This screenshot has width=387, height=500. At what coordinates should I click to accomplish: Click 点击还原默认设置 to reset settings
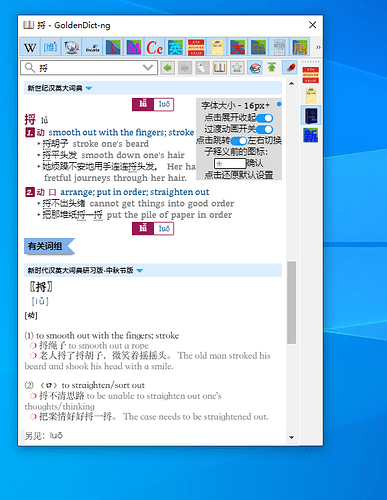[239, 175]
